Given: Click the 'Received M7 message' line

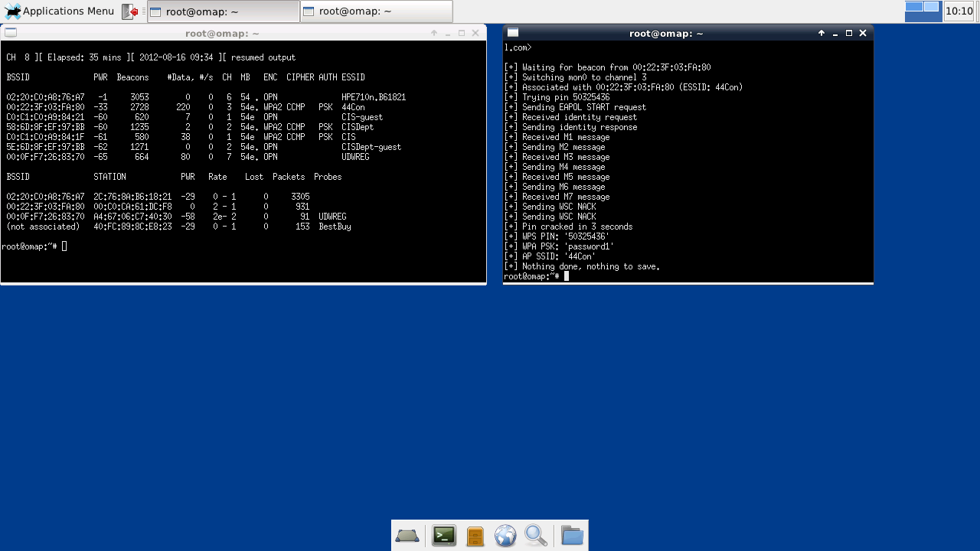Looking at the screenshot, I should tap(557, 197).
